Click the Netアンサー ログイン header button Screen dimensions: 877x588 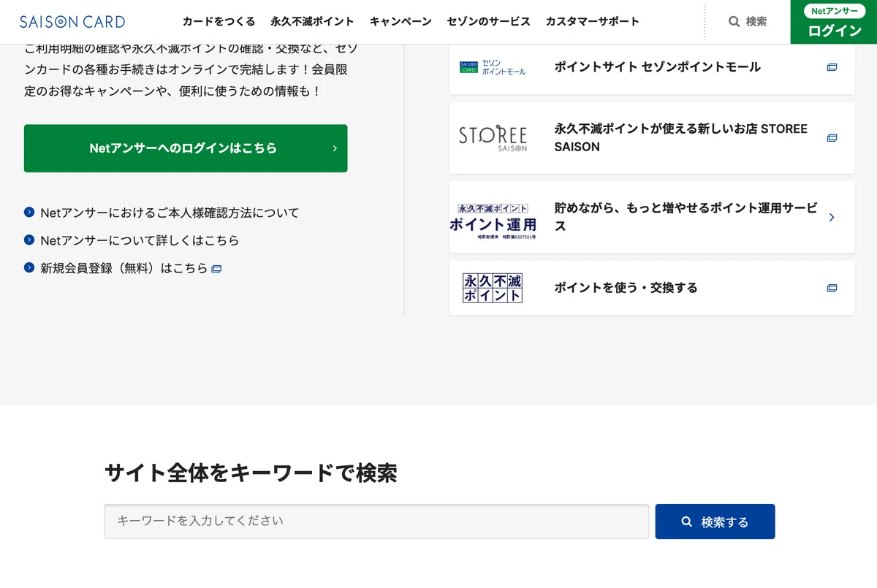(x=834, y=22)
